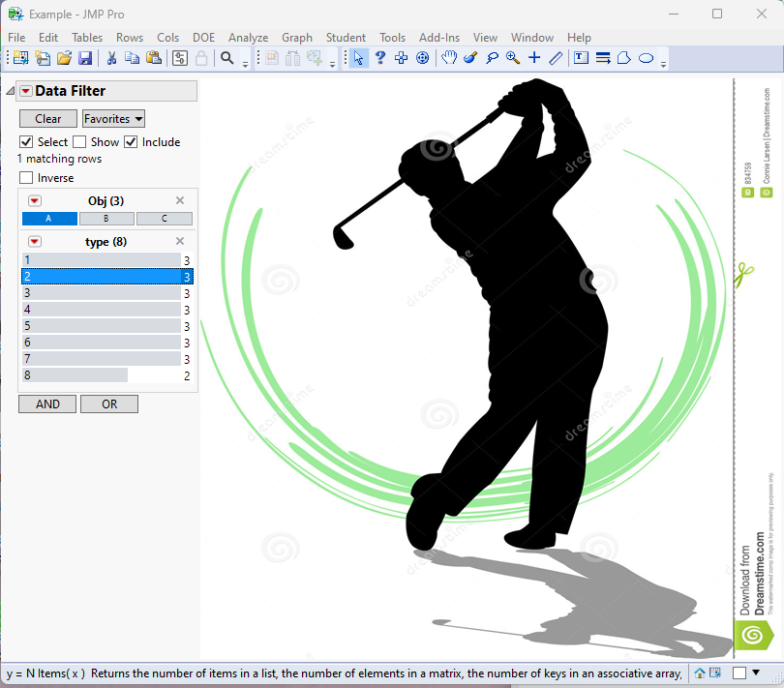Viewport: 784px width, 688px height.
Task: Open the Graph menu
Action: 297,38
